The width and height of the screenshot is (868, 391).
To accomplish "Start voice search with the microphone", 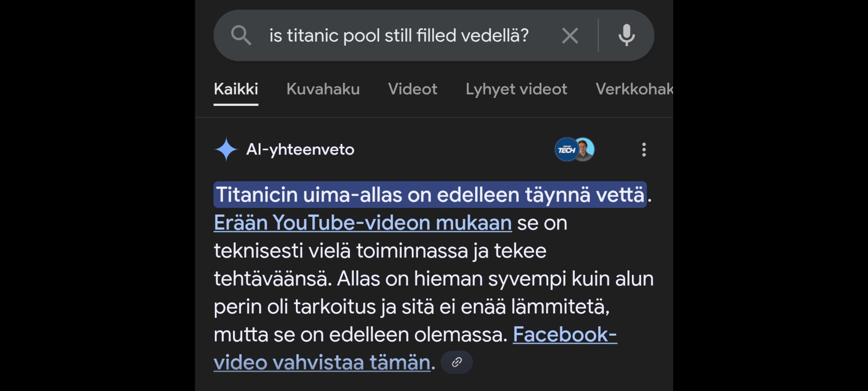I will click(x=626, y=35).
